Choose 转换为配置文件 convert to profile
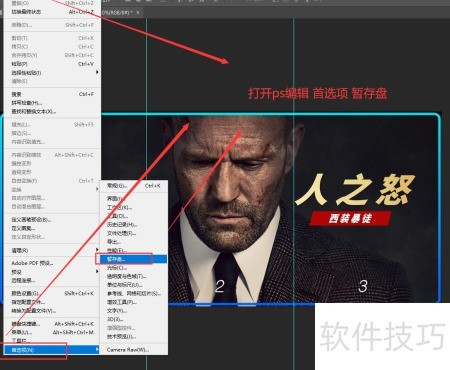 point(52,311)
